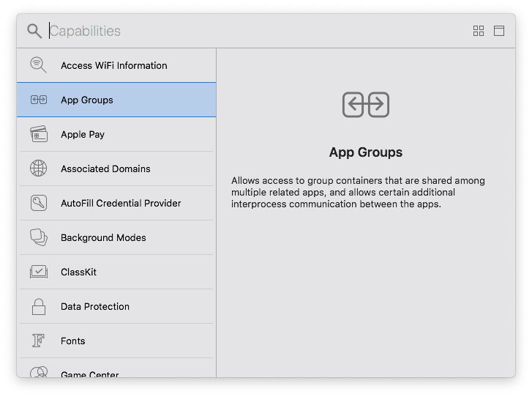Click the App Groups heading in detail pane

[365, 152]
